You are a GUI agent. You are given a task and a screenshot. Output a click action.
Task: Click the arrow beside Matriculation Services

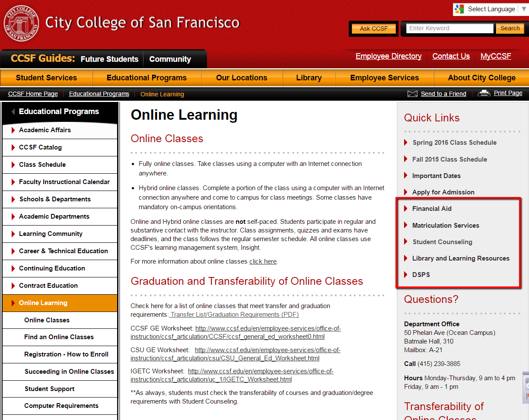click(x=406, y=225)
